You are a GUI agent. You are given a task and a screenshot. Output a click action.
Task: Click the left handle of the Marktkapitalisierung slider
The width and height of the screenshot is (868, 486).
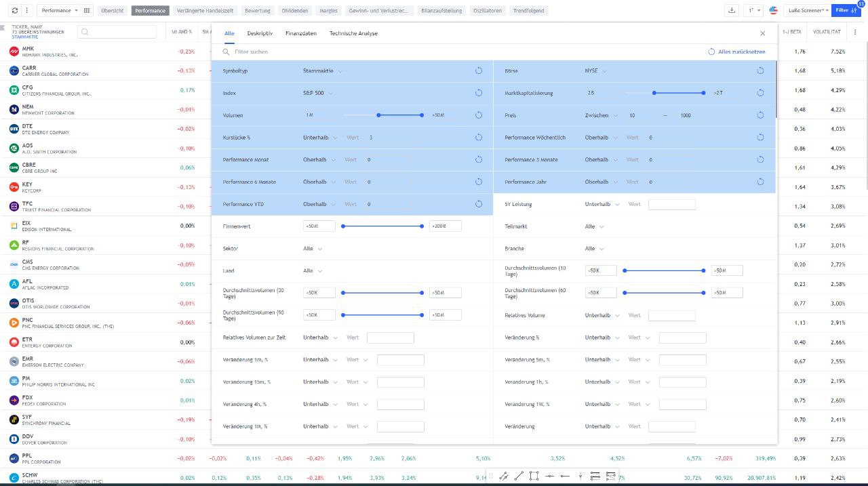pos(654,93)
